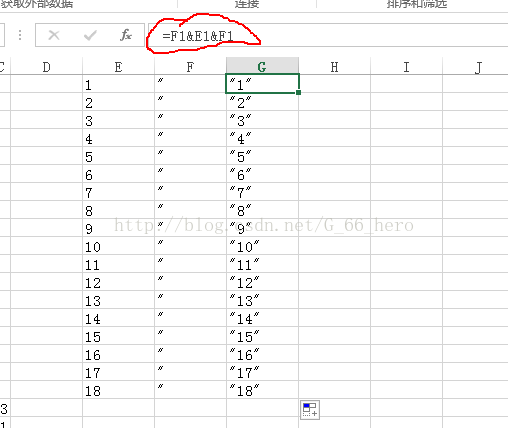
Task: Click cell in column E containing 5
Action: pyautogui.click(x=118, y=156)
